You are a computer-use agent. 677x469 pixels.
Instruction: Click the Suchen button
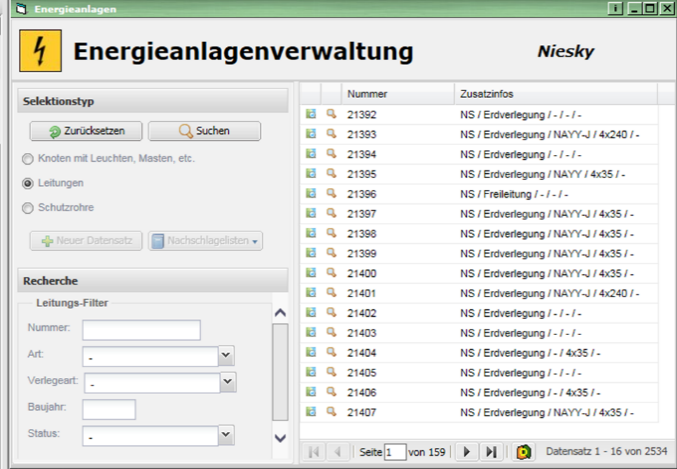click(x=205, y=131)
